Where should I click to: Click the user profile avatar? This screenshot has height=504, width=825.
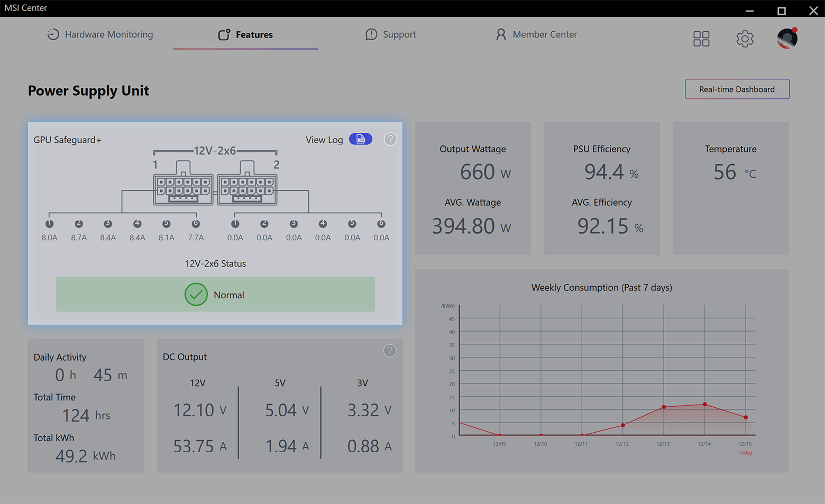787,39
